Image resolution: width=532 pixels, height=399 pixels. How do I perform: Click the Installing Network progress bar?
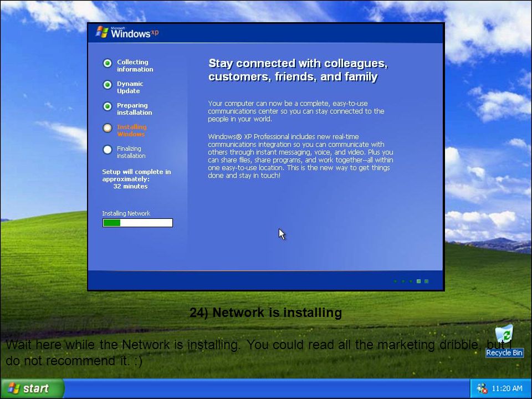pyautogui.click(x=138, y=223)
